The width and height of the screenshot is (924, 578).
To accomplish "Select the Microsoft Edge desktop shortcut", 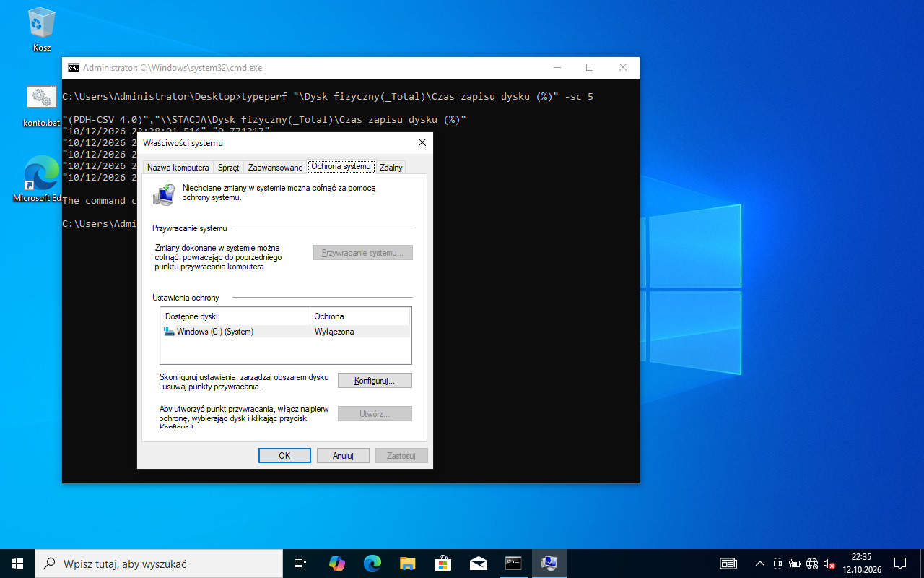I will click(41, 180).
